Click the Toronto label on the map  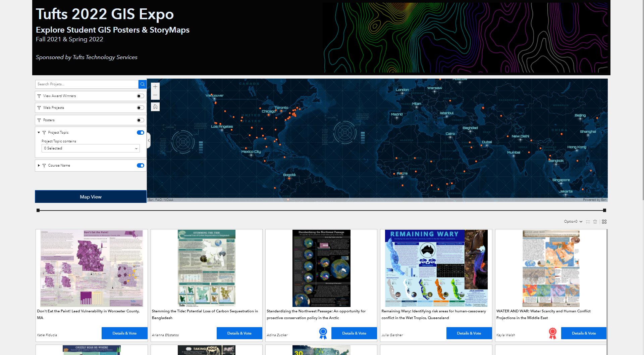pos(281,108)
